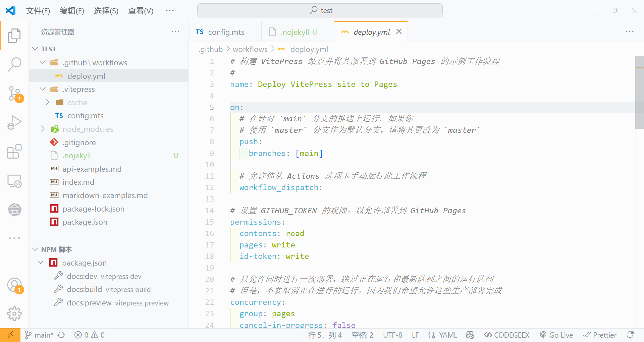Viewport: 644px width, 342px height.
Task: Switch to .nojekyll tab
Action: coord(298,32)
